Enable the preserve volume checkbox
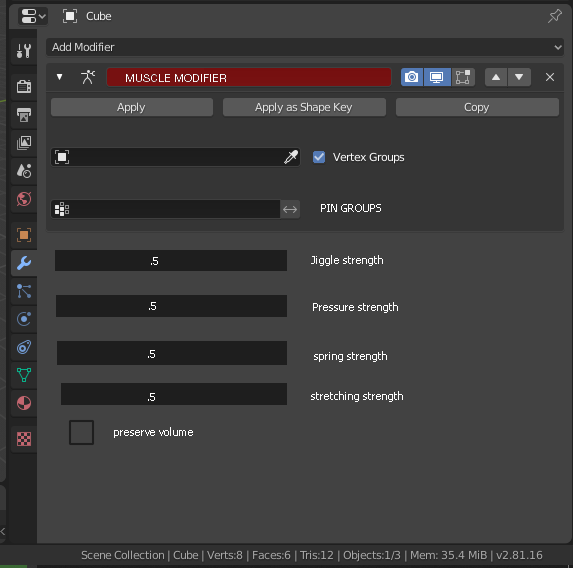Viewport: 573px width, 568px height. tap(81, 432)
